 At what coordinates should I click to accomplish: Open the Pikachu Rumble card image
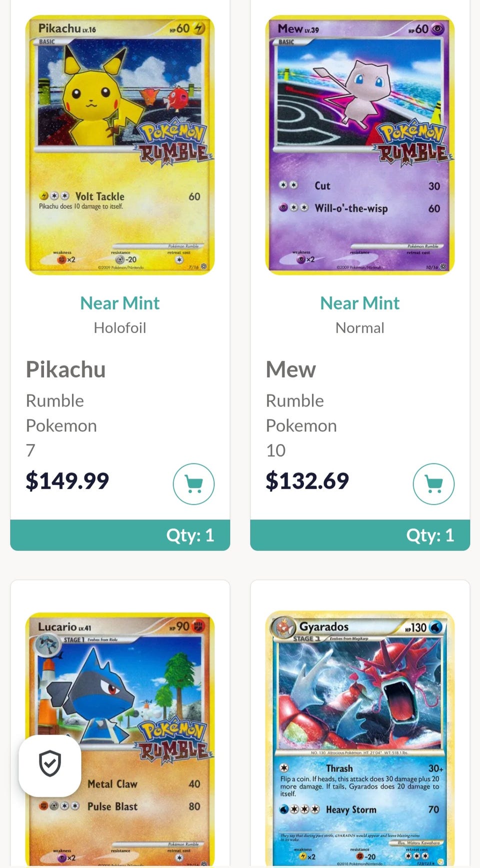click(x=120, y=145)
